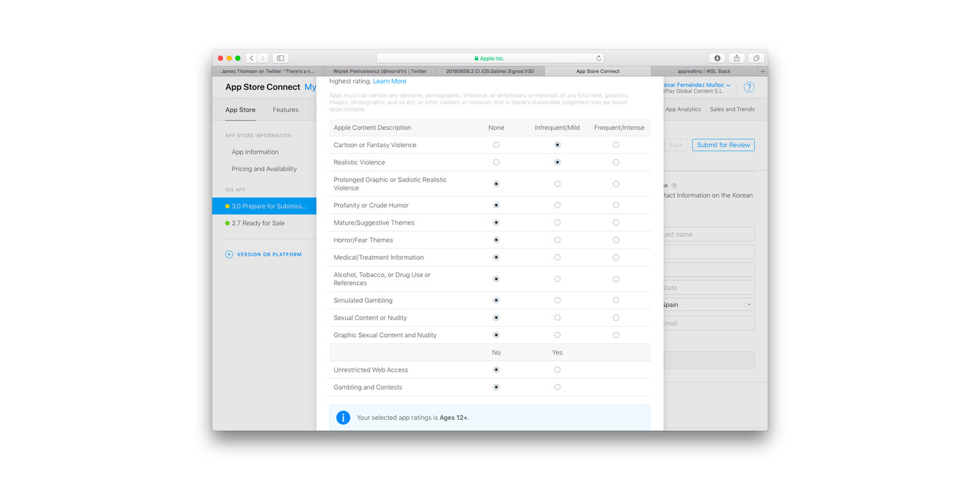Open the help question mark icon
Screen dimensions: 980x501
748,87
